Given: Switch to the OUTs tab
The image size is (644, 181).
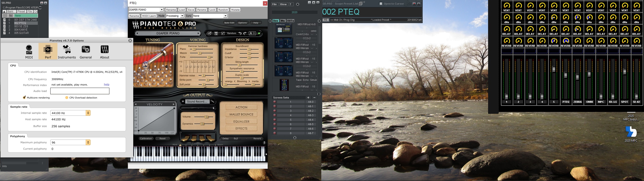Looking at the screenshot, I should tap(290, 21).
